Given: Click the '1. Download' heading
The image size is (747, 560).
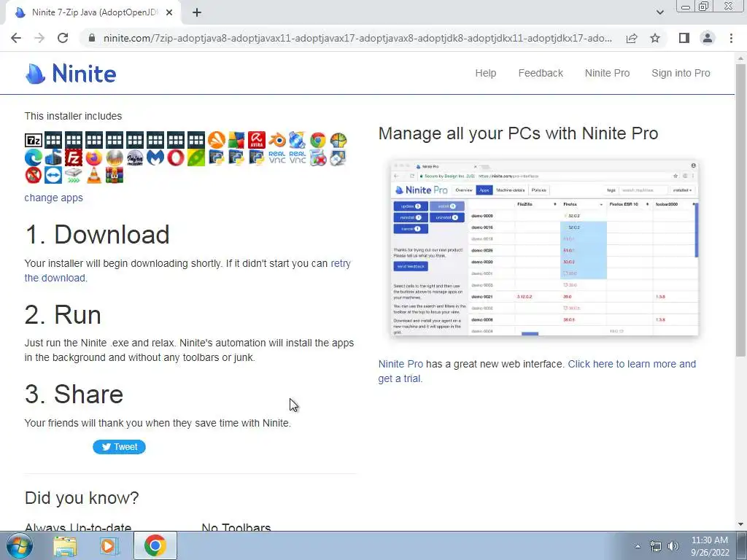Looking at the screenshot, I should [x=97, y=234].
